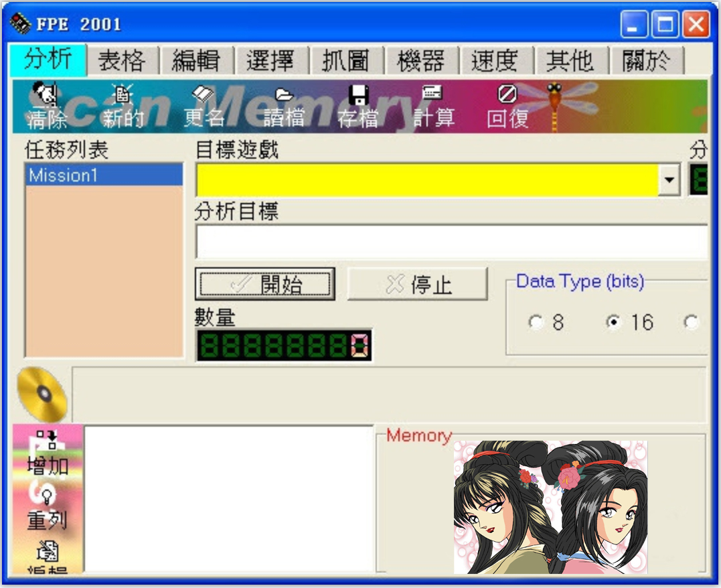Switch to the 表格 tab

pos(123,60)
